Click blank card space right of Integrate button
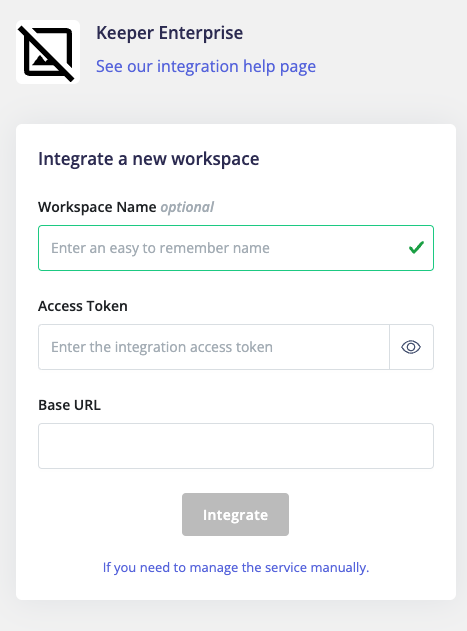This screenshot has height=631, width=467. point(362,515)
